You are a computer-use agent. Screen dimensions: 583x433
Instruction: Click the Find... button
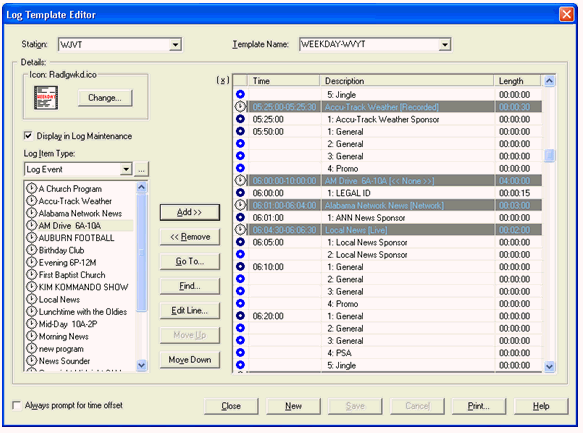190,286
